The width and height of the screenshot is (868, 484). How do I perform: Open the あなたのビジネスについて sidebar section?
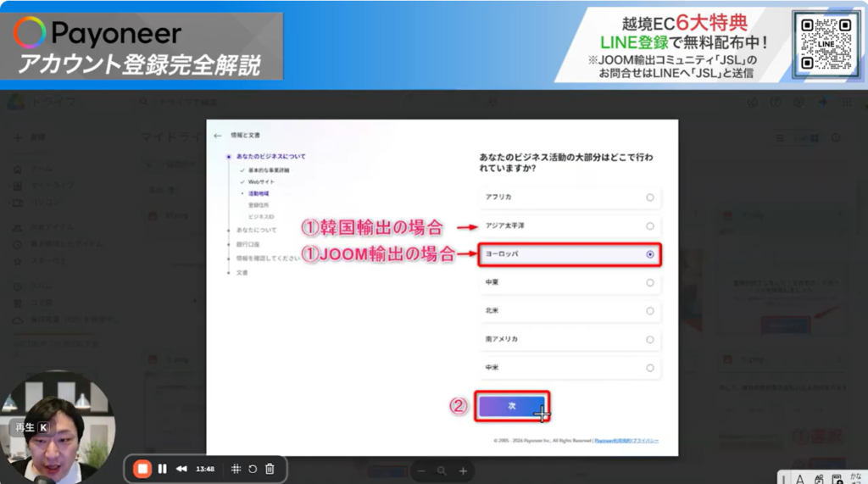[x=270, y=157]
